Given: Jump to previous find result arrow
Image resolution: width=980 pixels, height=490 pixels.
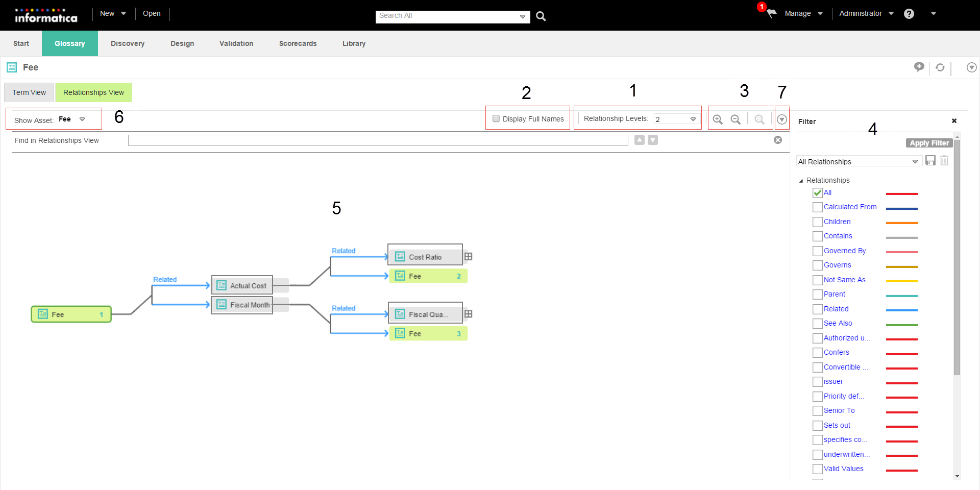Looking at the screenshot, I should [640, 140].
